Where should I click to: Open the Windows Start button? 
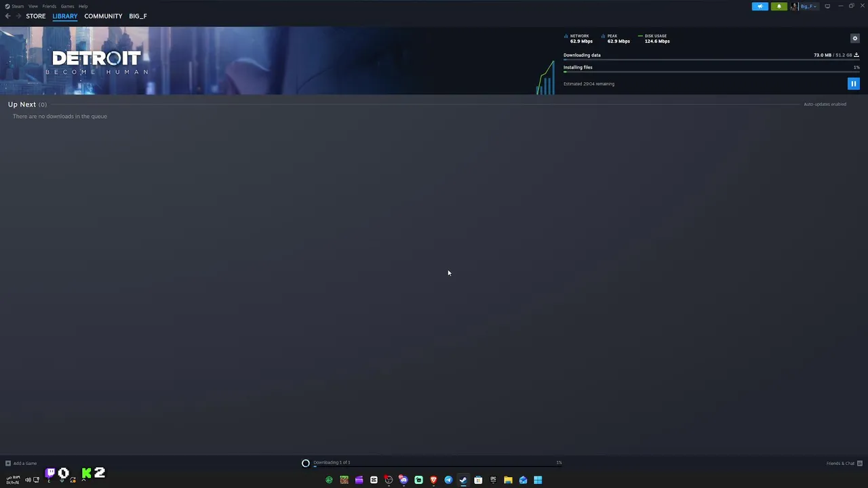[538, 480]
